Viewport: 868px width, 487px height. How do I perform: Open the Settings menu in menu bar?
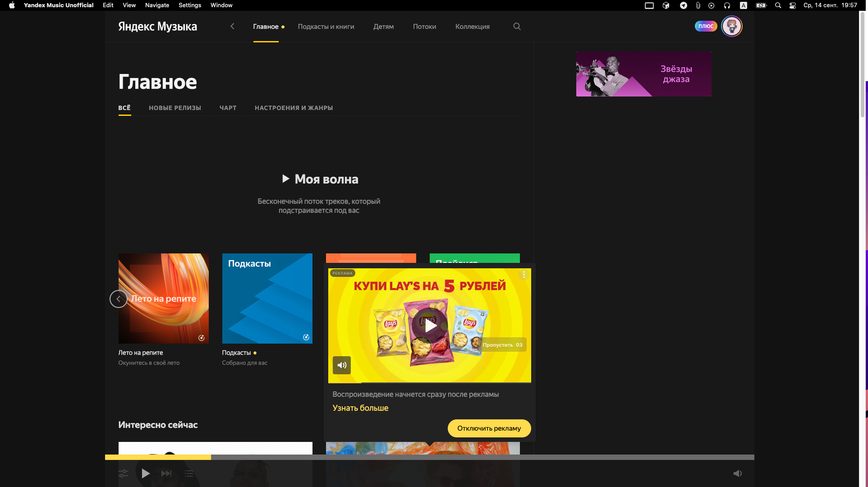coord(189,5)
